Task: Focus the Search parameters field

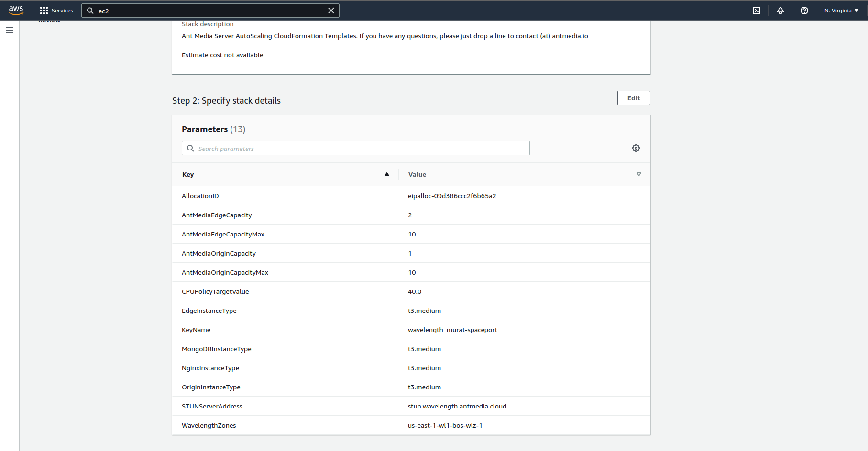Action: [x=356, y=148]
